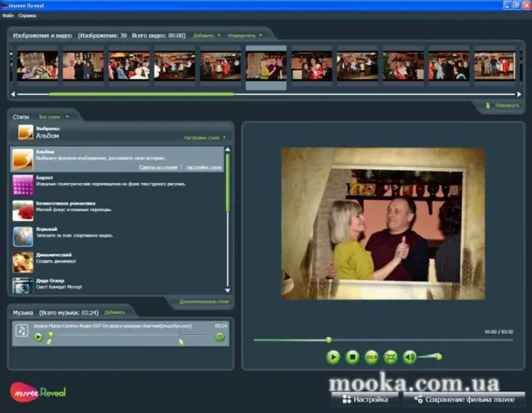Viewport: 532px width, 413px height.
Task: Click the Взрывной style title text
Action: pos(47,229)
